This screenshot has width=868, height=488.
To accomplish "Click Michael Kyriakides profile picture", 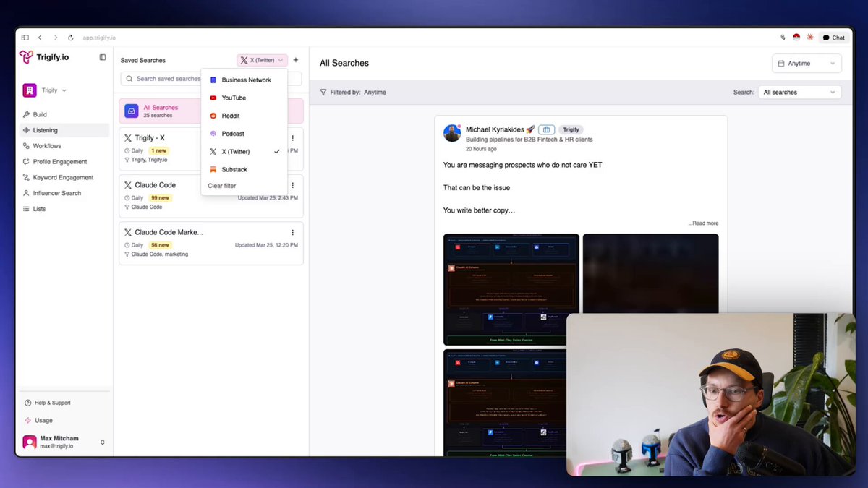I will pos(452,133).
